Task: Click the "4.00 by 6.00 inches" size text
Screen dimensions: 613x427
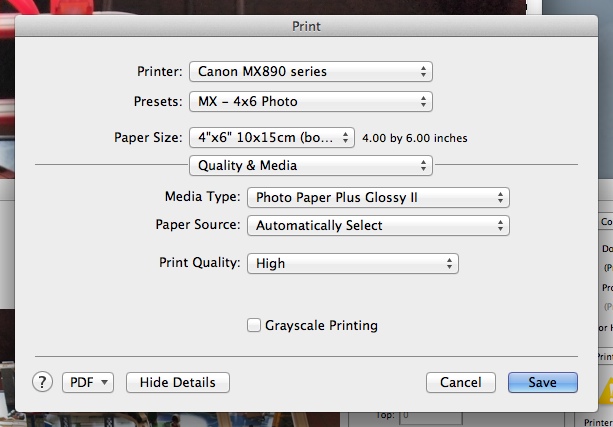Action: [414, 138]
